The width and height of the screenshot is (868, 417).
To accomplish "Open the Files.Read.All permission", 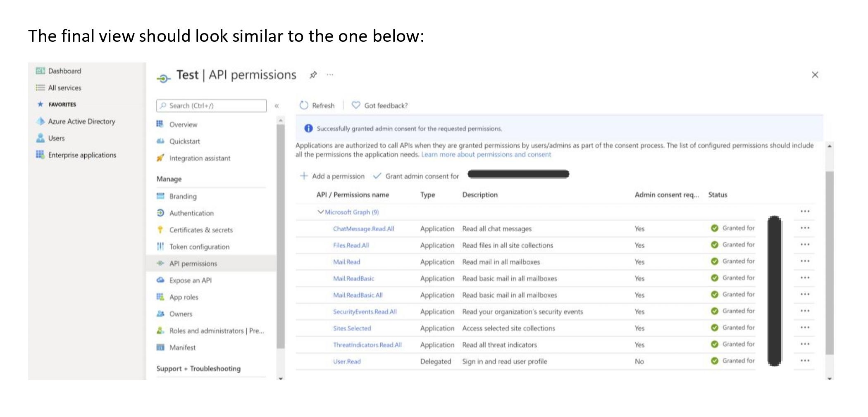I will click(x=351, y=245).
